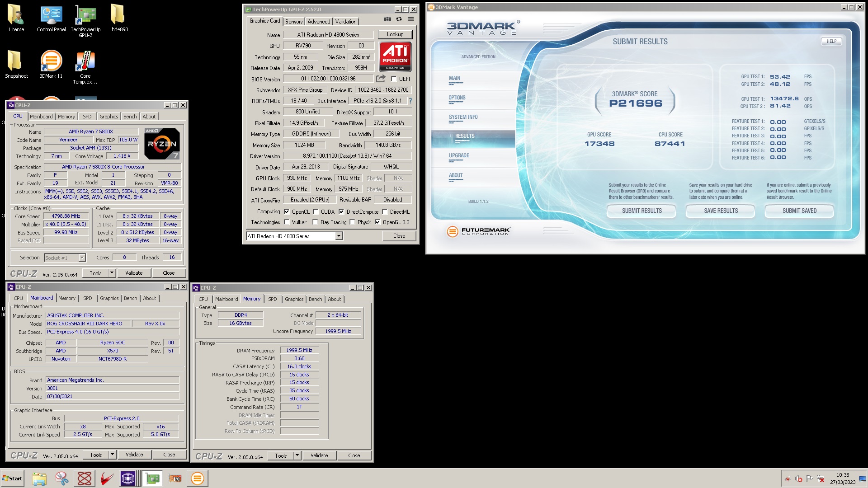Open SPD tab in CPU-Z Memory window
868x488 pixels.
coord(272,299)
